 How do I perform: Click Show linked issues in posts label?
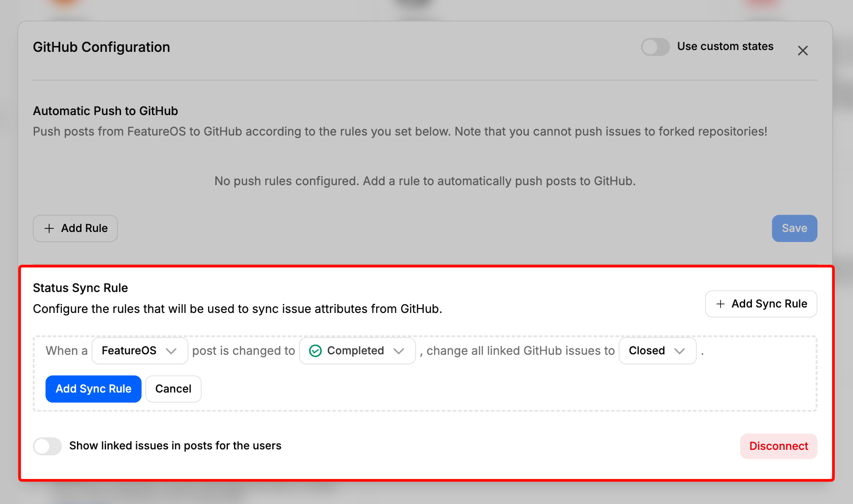click(175, 446)
